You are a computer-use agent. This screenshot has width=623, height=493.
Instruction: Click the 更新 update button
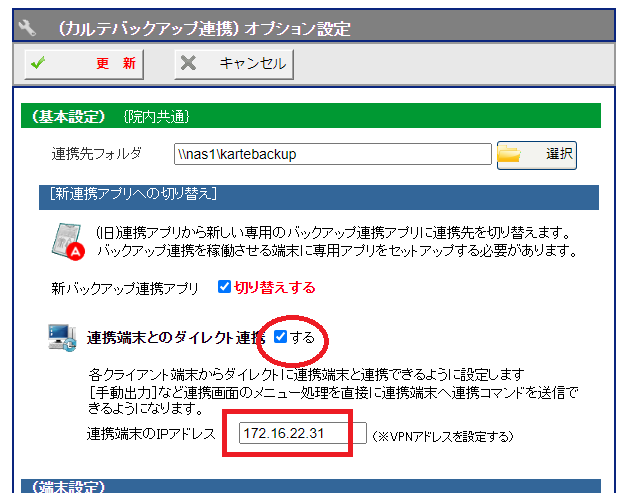[84, 64]
